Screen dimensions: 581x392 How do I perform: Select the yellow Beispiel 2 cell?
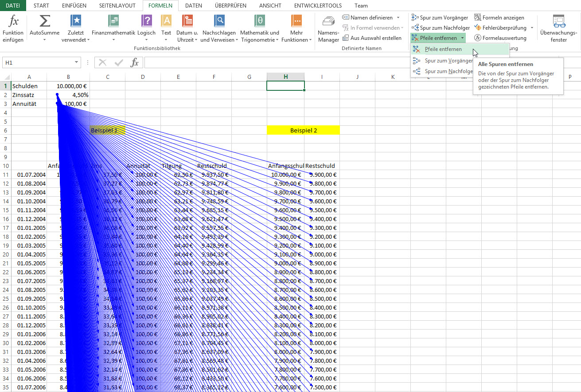(303, 130)
